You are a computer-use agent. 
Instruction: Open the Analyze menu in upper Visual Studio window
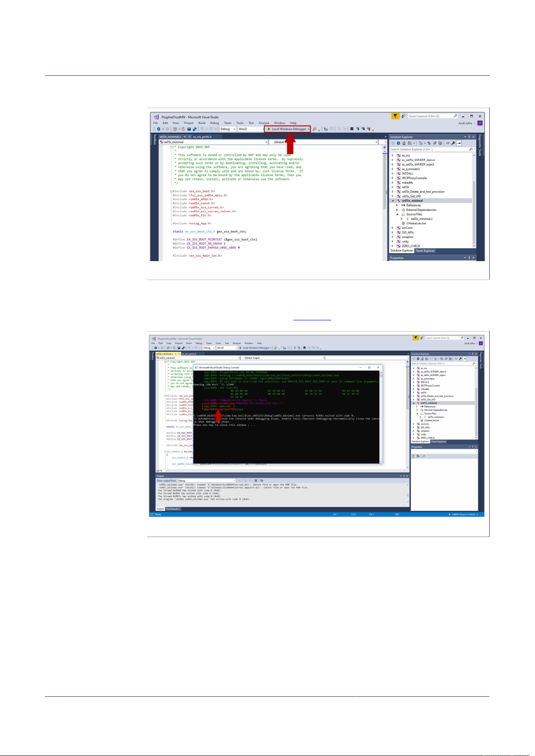pyautogui.click(x=264, y=123)
